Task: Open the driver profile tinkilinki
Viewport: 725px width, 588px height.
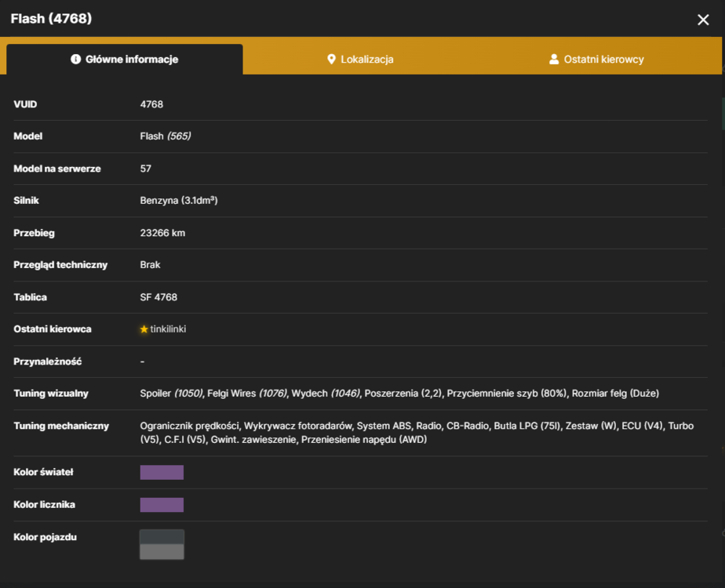Action: pyautogui.click(x=168, y=328)
